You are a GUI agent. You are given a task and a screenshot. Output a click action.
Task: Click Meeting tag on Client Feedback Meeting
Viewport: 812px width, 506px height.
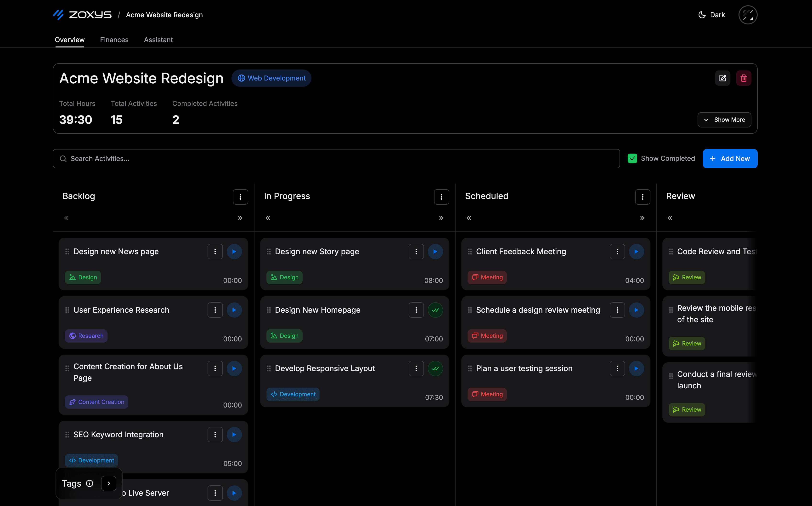[487, 277]
